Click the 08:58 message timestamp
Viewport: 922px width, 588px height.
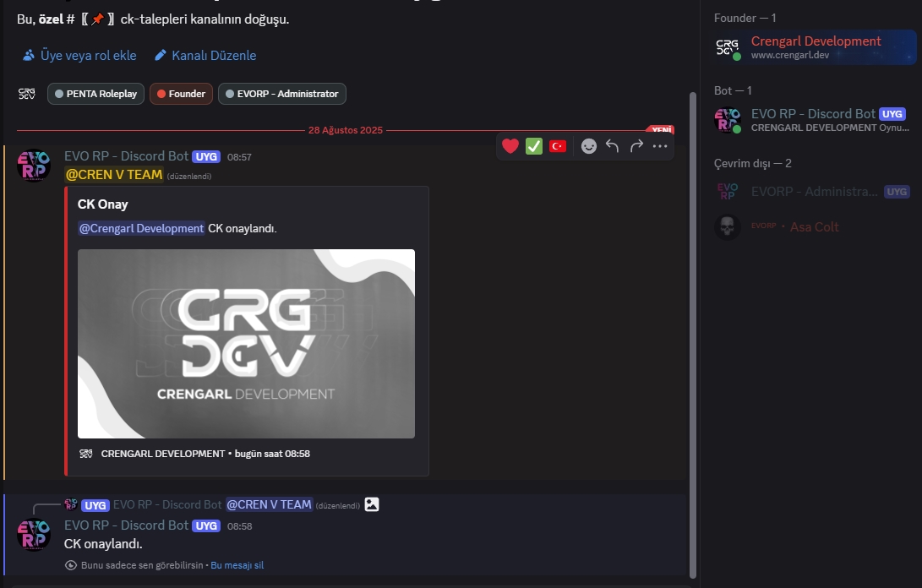(239, 526)
